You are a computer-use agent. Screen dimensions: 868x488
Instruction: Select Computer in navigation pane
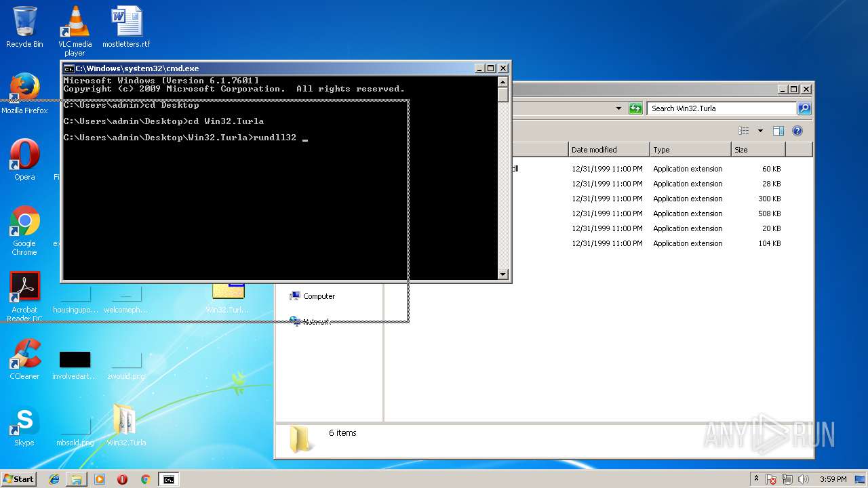[x=319, y=296]
